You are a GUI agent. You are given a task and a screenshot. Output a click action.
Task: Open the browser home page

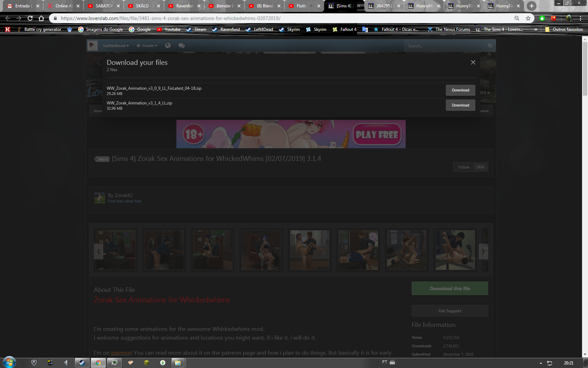tap(41, 18)
